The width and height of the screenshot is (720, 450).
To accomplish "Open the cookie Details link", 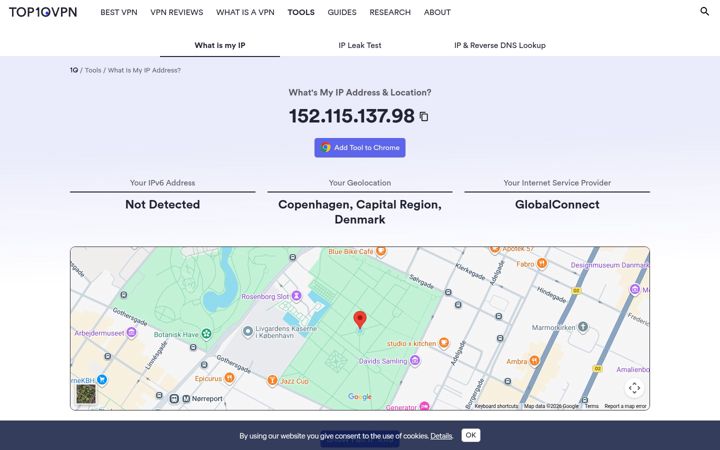I will 441,436.
